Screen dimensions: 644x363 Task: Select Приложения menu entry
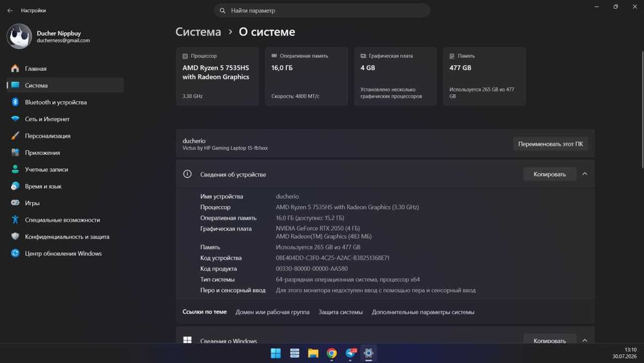(65, 153)
